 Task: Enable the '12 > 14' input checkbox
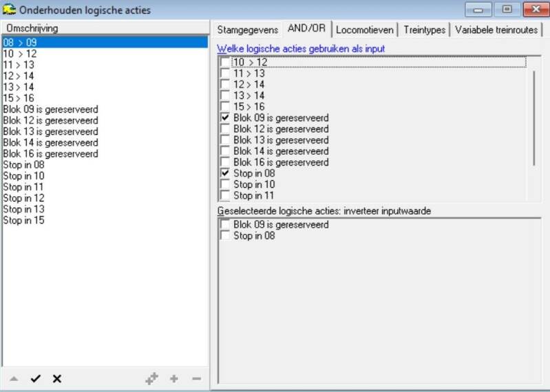pyautogui.click(x=225, y=85)
